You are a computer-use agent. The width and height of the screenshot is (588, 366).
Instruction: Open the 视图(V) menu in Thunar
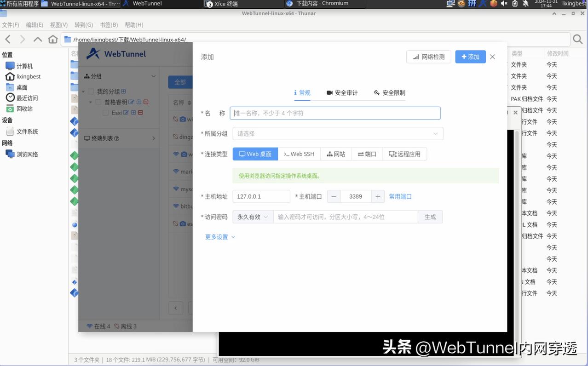[59, 25]
